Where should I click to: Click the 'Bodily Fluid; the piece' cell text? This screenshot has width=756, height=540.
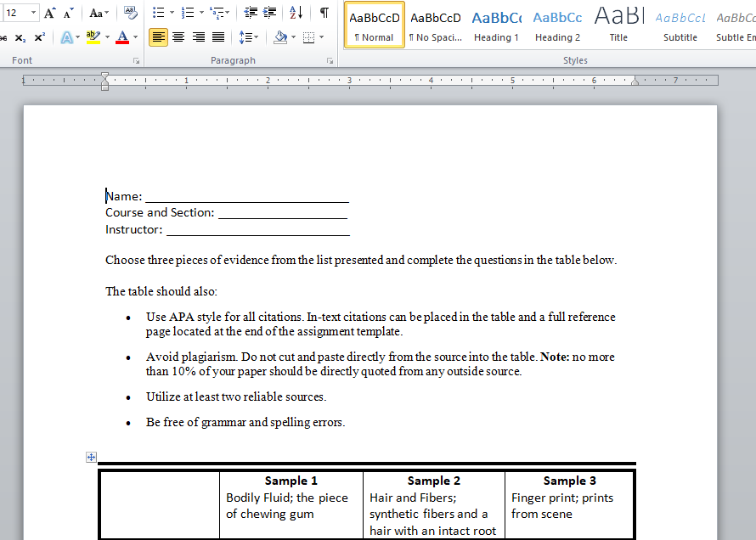(287, 498)
